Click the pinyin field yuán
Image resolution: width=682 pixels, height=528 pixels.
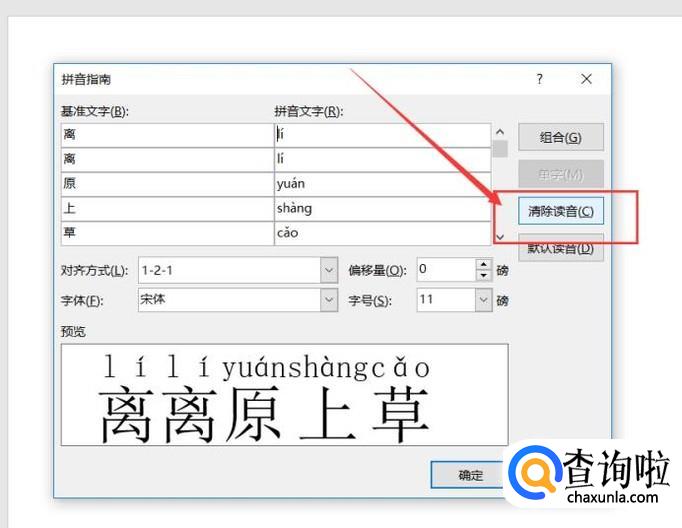pos(383,184)
